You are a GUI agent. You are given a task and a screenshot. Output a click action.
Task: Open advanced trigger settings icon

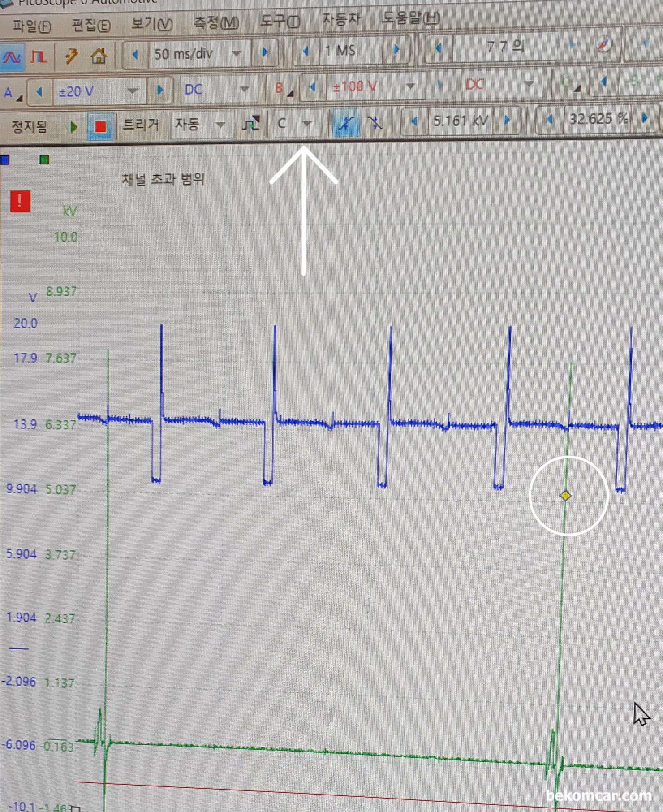click(251, 124)
